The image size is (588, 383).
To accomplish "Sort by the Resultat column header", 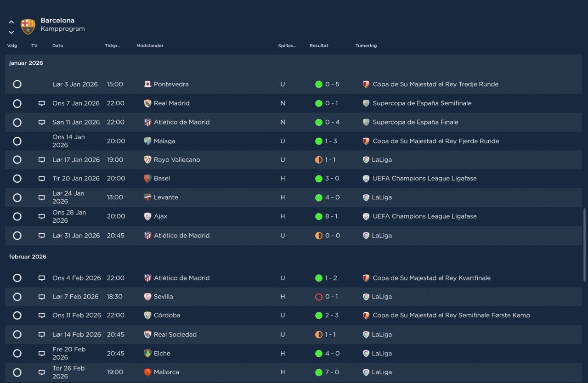I will point(319,46).
